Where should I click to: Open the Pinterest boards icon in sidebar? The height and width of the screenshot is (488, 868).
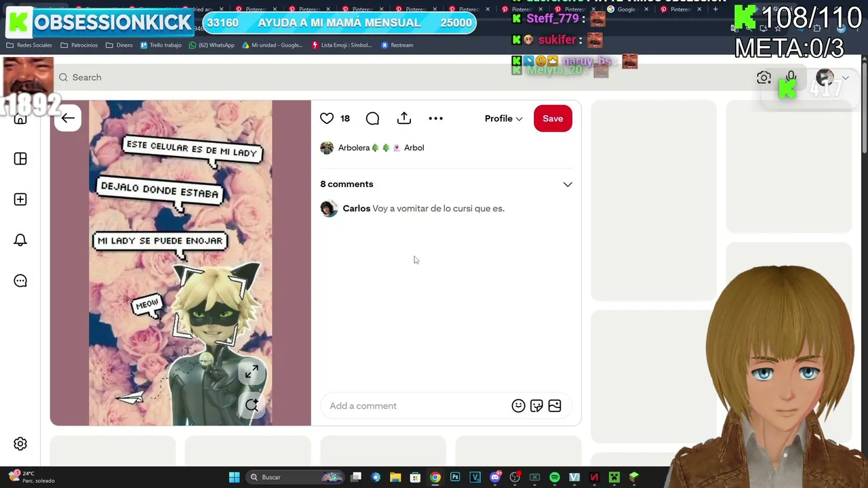pos(20,159)
